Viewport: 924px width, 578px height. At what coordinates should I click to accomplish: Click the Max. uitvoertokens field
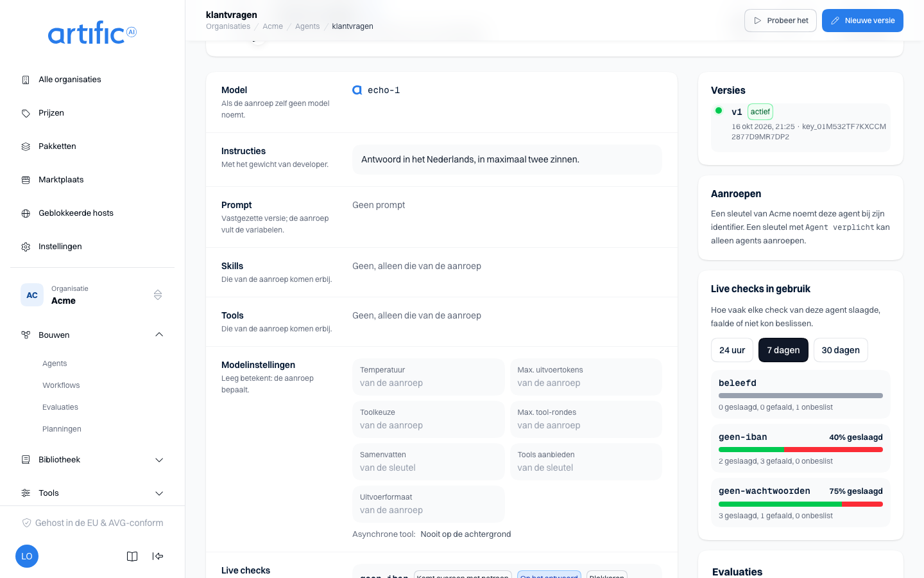pyautogui.click(x=586, y=377)
